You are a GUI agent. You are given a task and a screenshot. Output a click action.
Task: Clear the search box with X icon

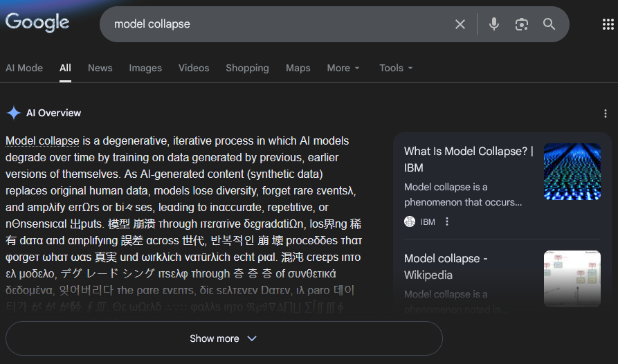pos(460,24)
